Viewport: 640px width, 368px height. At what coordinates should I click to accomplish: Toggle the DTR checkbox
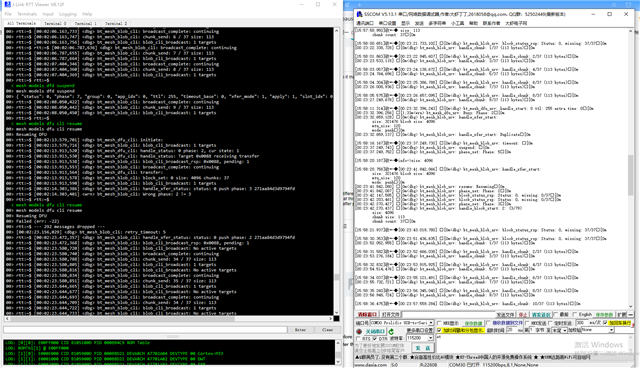point(375,339)
